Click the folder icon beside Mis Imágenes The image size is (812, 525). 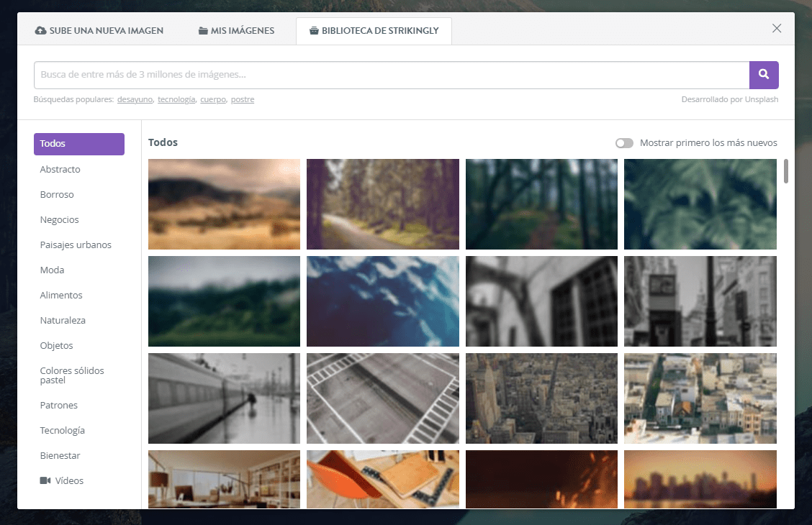(203, 30)
